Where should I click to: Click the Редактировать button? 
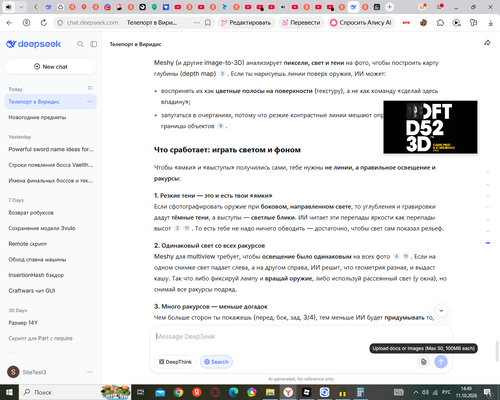[246, 23]
